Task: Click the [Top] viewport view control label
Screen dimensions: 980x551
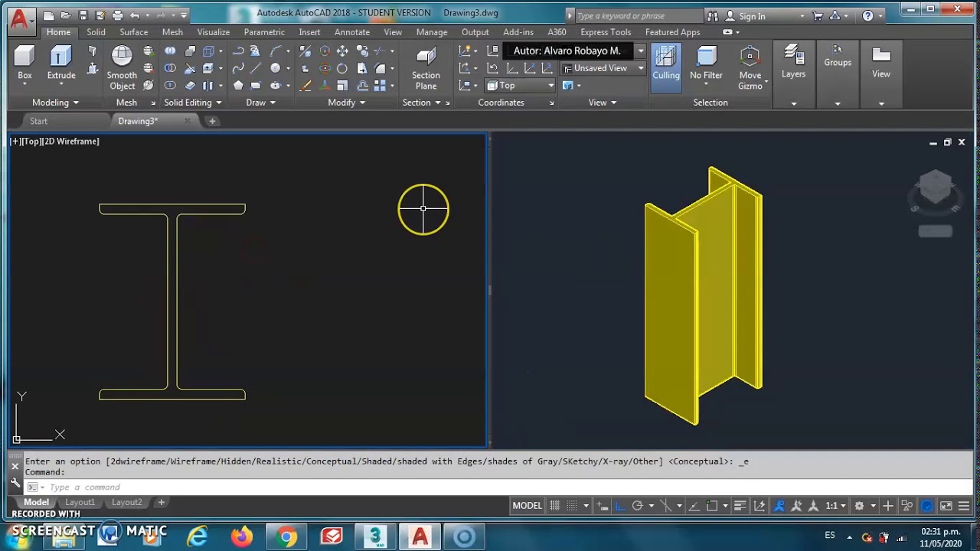Action: [33, 142]
